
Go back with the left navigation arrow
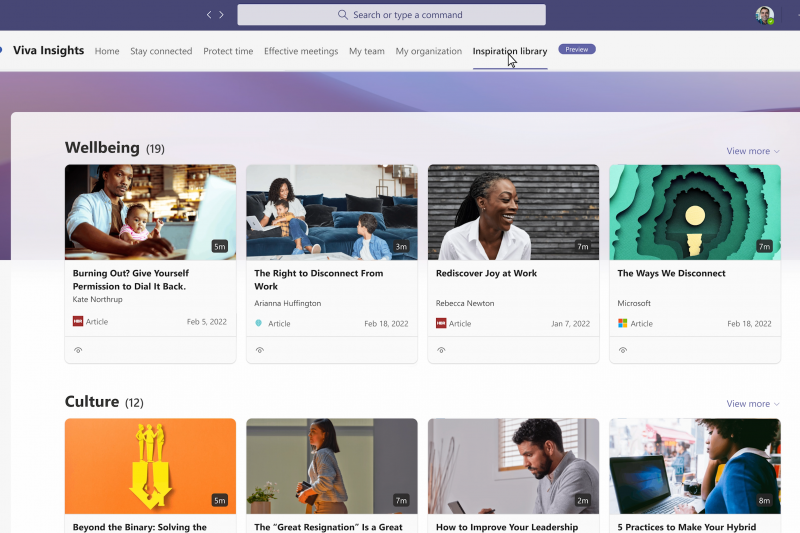[209, 15]
